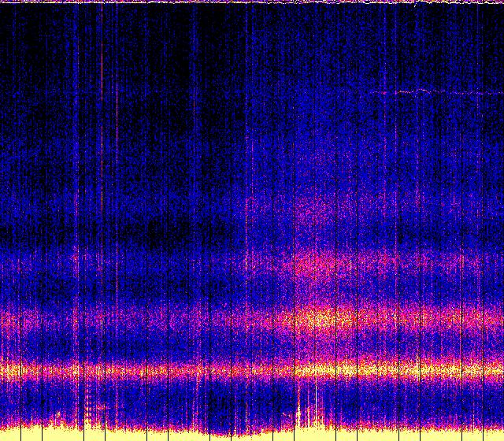
Task: Click the bright hotspot in second band from bottom
Action: pyautogui.click(x=323, y=319)
